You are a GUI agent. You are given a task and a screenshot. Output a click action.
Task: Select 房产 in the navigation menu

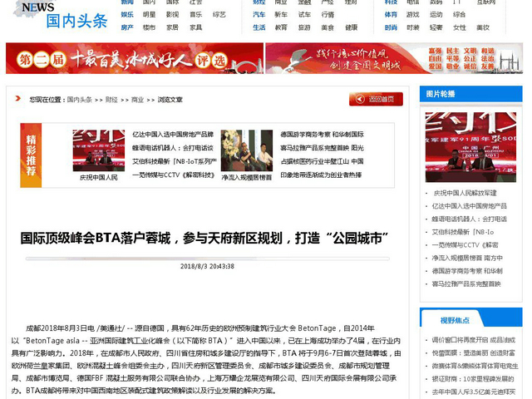127,27
